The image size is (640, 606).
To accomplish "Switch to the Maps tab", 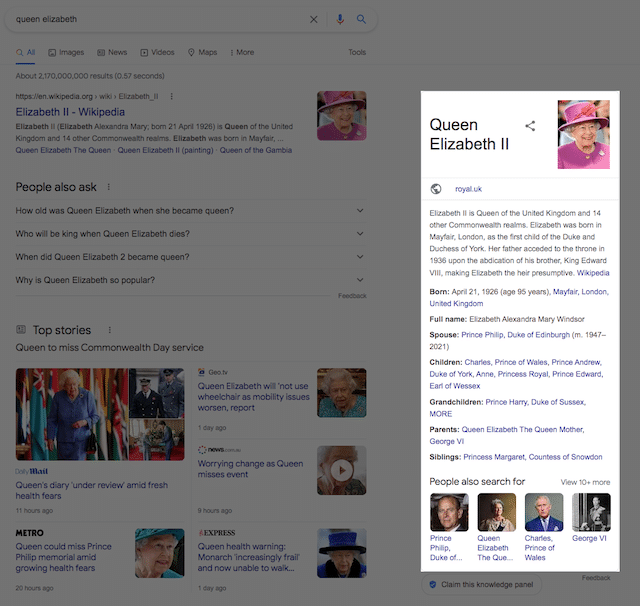I will click(202, 53).
